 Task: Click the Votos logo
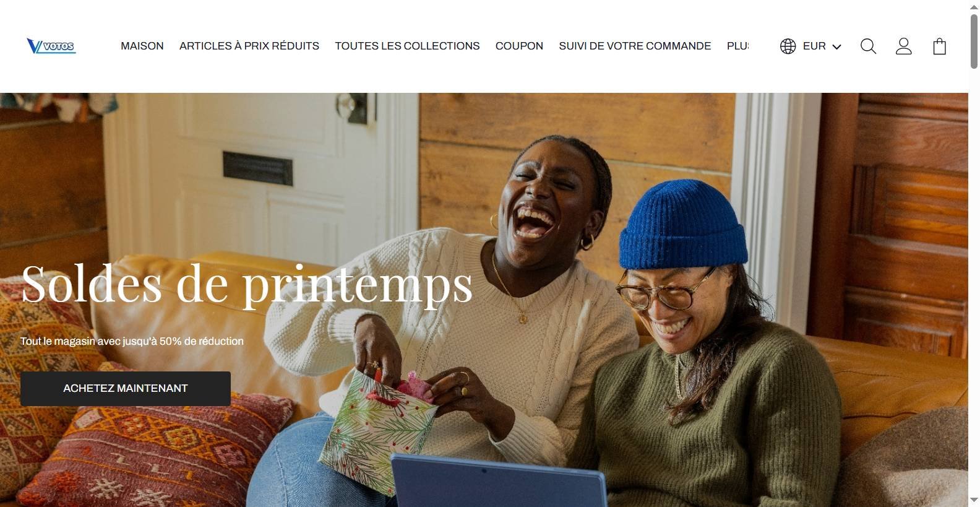pos(51,46)
